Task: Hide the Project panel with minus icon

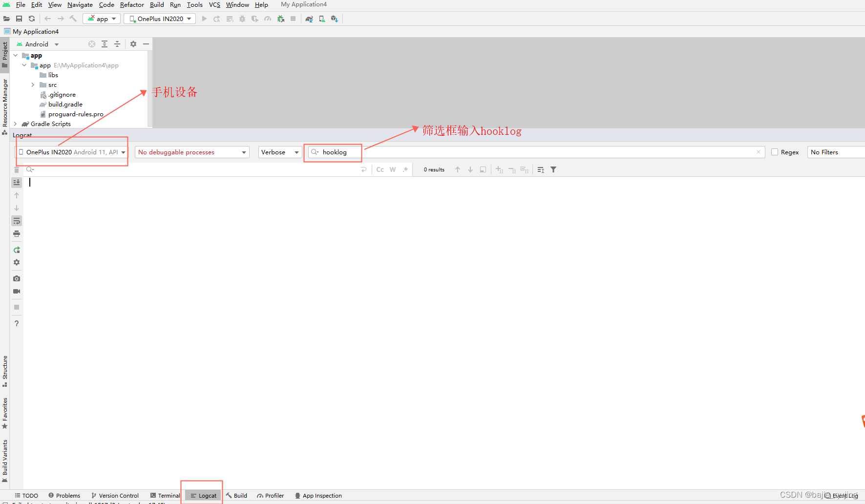Action: (146, 44)
